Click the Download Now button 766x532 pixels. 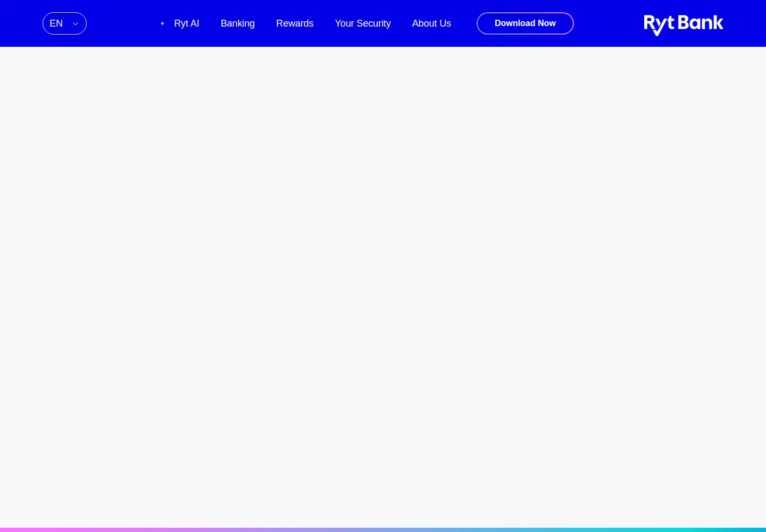pos(525,23)
